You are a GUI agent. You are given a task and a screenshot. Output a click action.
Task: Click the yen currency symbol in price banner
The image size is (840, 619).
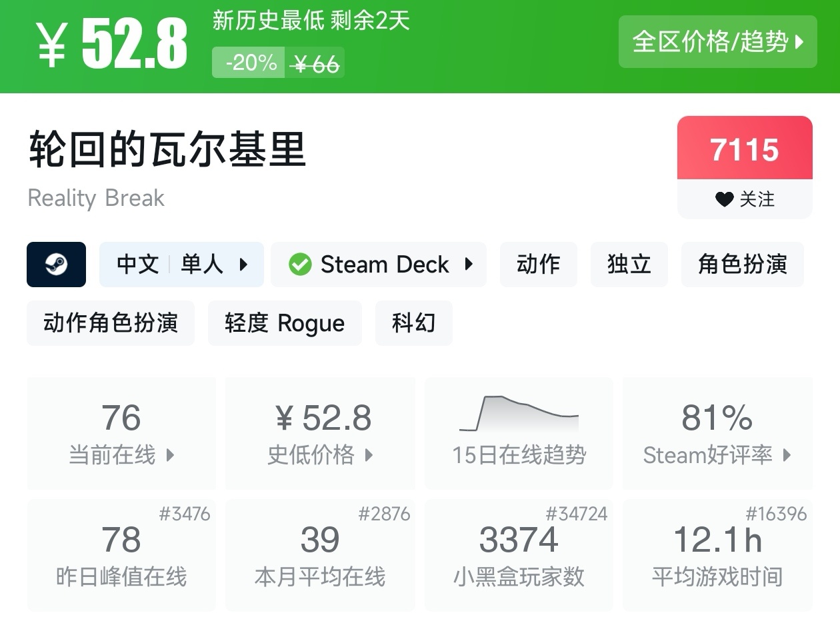pos(51,45)
